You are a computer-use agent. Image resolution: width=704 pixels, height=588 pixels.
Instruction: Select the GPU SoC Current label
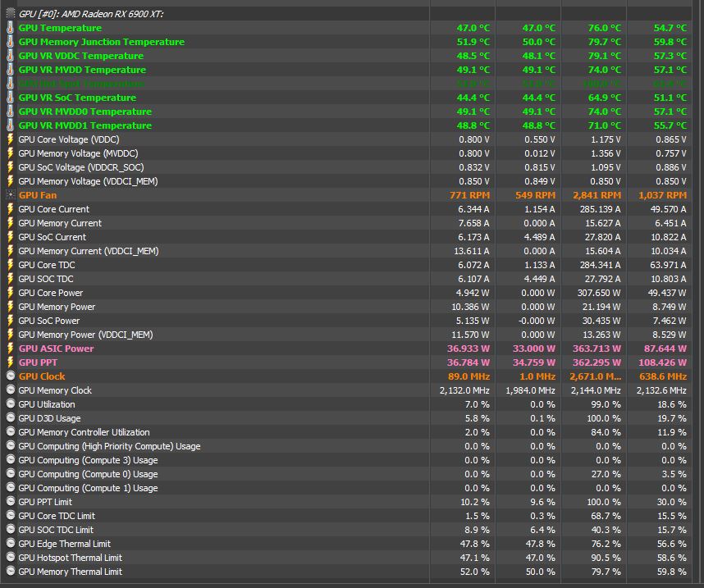(52, 237)
